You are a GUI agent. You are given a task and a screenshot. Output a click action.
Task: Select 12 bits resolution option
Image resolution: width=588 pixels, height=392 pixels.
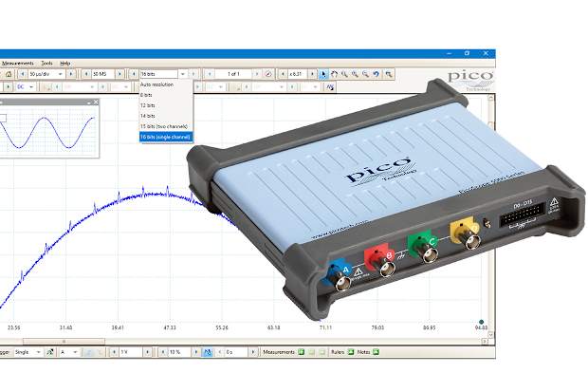(x=166, y=105)
